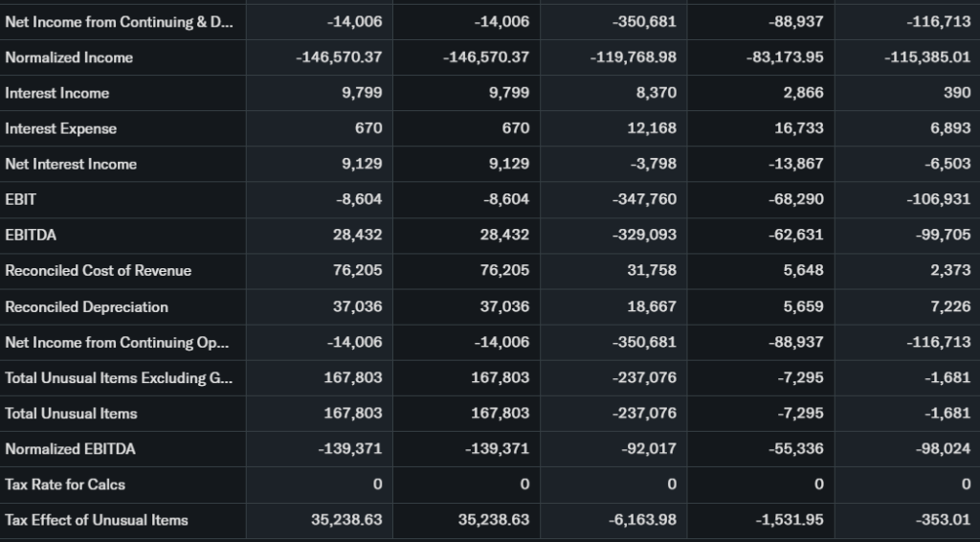The image size is (980, 542).
Task: Click the Reconciled Depreciation value 7,226
Action: tap(950, 306)
